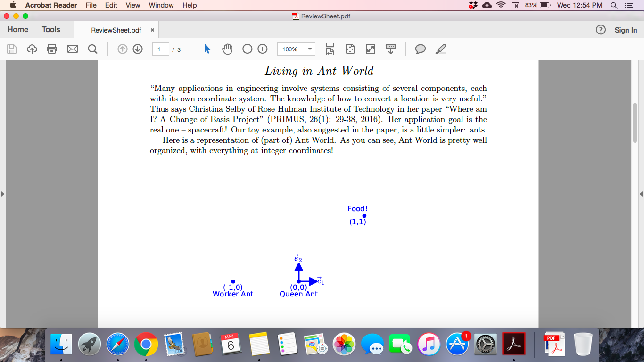Expand the right-side panel arrow
This screenshot has width=644, height=362.
(x=641, y=193)
